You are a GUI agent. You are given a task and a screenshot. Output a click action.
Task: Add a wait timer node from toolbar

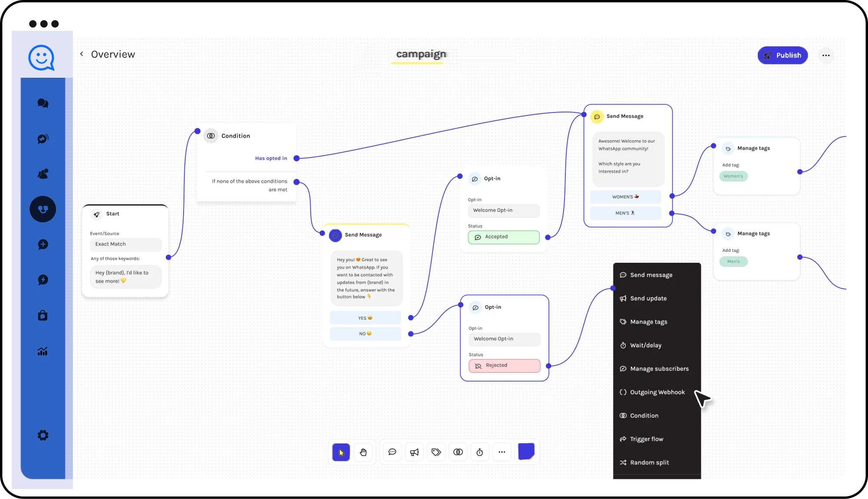click(480, 452)
